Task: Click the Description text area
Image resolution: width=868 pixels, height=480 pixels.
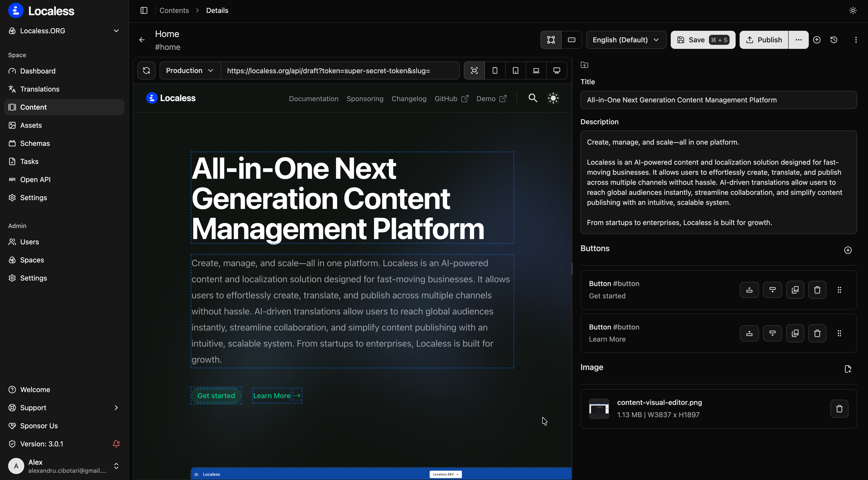Action: coord(718,182)
